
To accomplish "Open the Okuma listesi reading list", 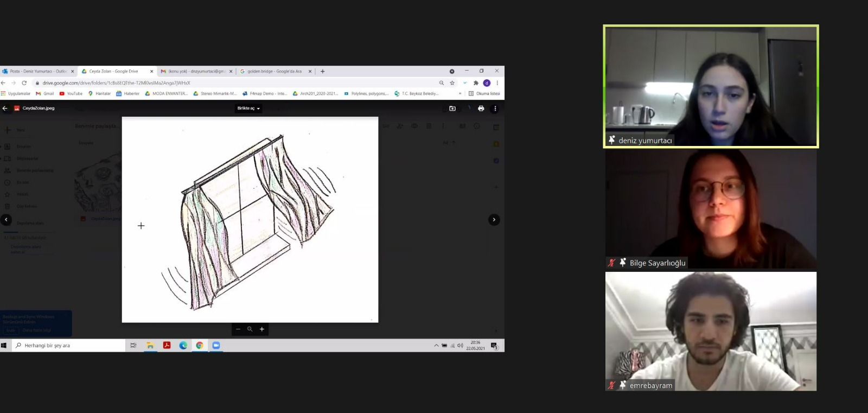I will coord(484,93).
